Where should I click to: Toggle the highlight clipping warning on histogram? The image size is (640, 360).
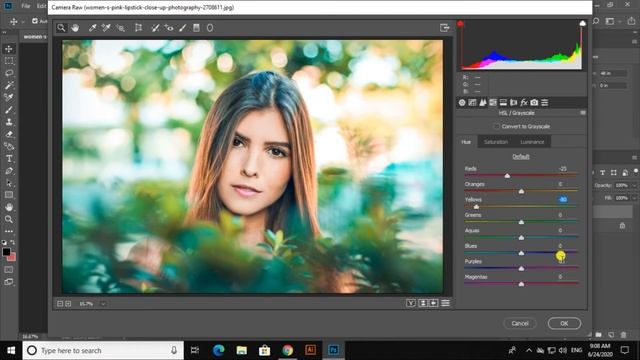(x=582, y=24)
